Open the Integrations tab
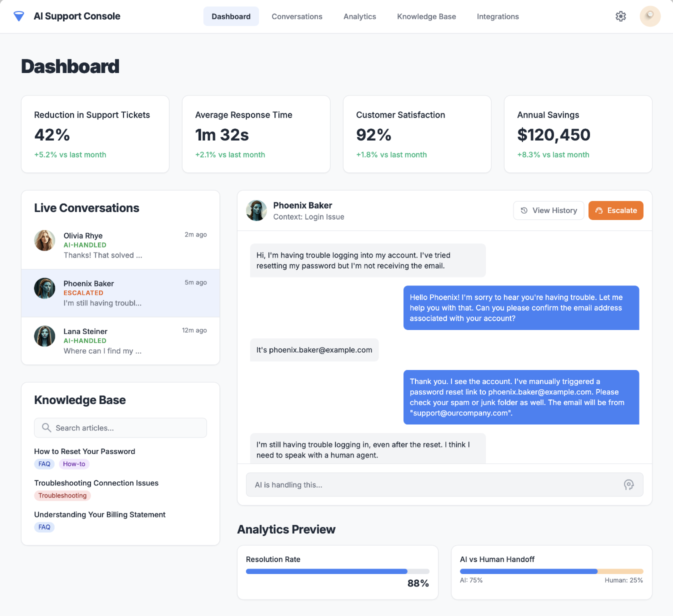Viewport: 673px width, 616px height. 497,16
